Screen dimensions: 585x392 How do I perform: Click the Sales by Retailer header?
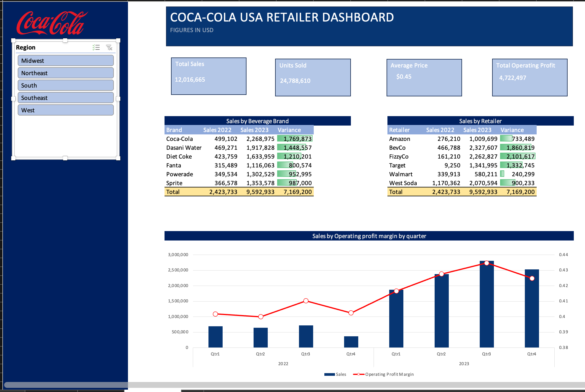pos(480,121)
